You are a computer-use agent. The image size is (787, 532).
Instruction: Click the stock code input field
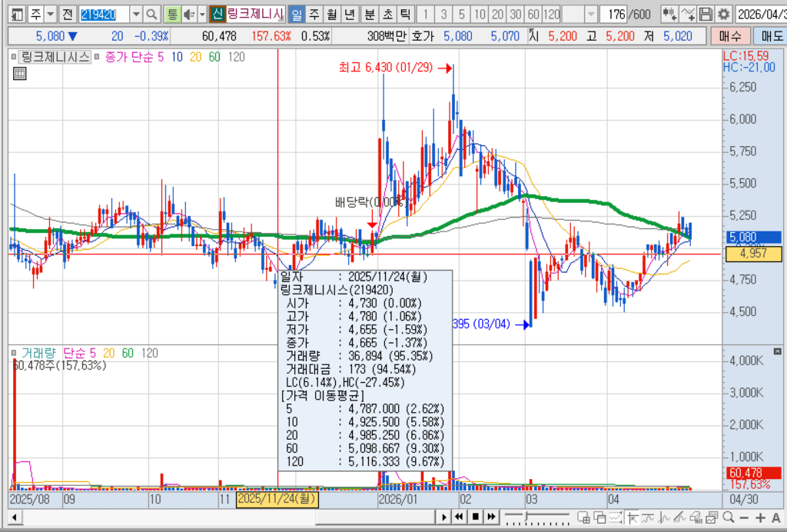[105, 14]
